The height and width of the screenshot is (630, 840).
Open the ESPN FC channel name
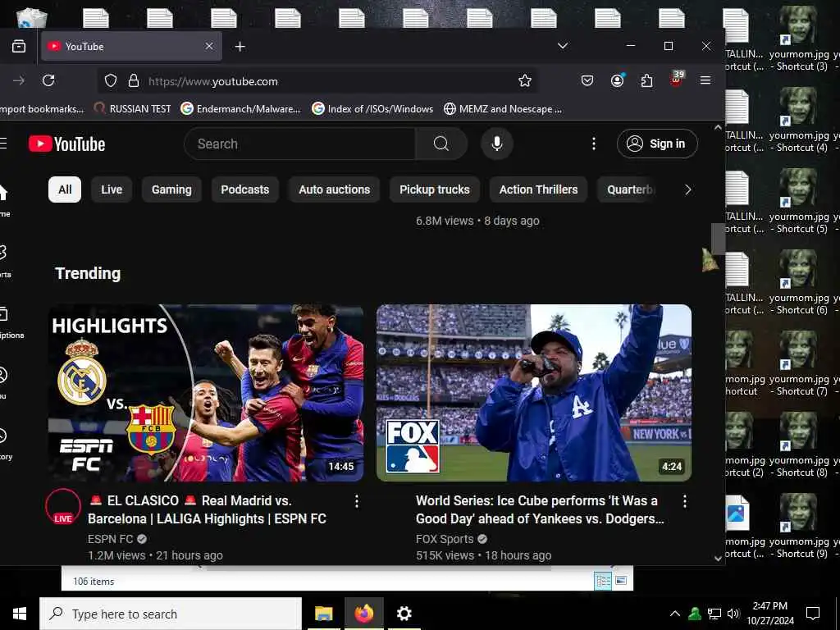[x=111, y=539]
